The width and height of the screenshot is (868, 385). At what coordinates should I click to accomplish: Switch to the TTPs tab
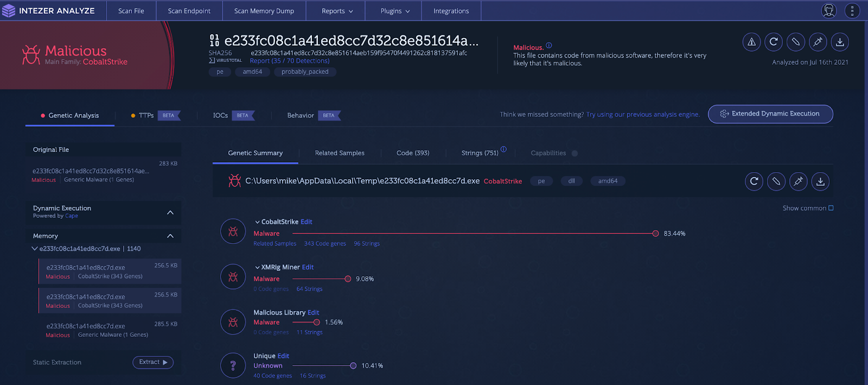tap(146, 115)
